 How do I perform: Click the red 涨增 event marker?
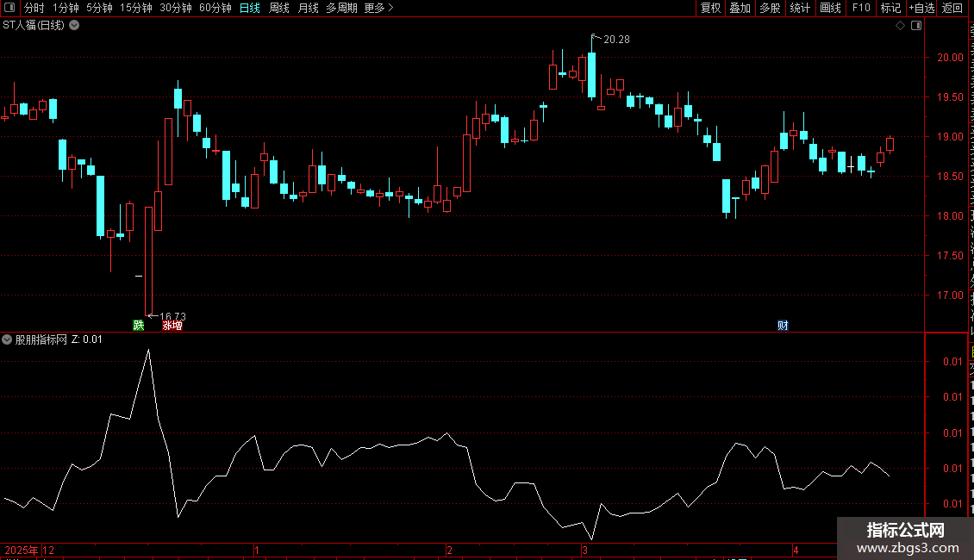(172, 326)
